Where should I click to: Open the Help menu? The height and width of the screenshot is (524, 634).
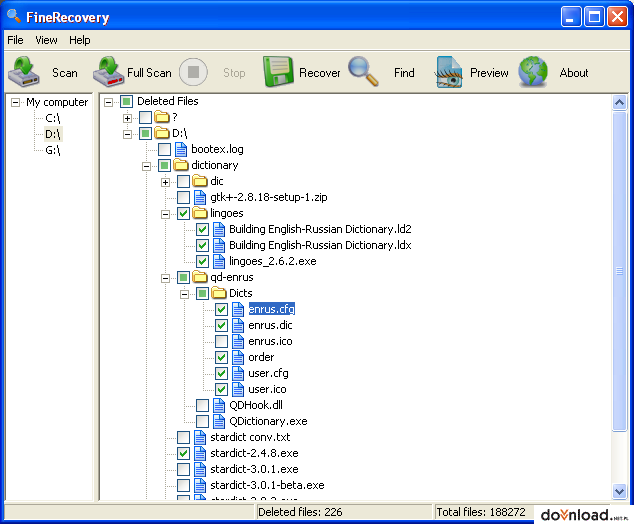[x=80, y=40]
